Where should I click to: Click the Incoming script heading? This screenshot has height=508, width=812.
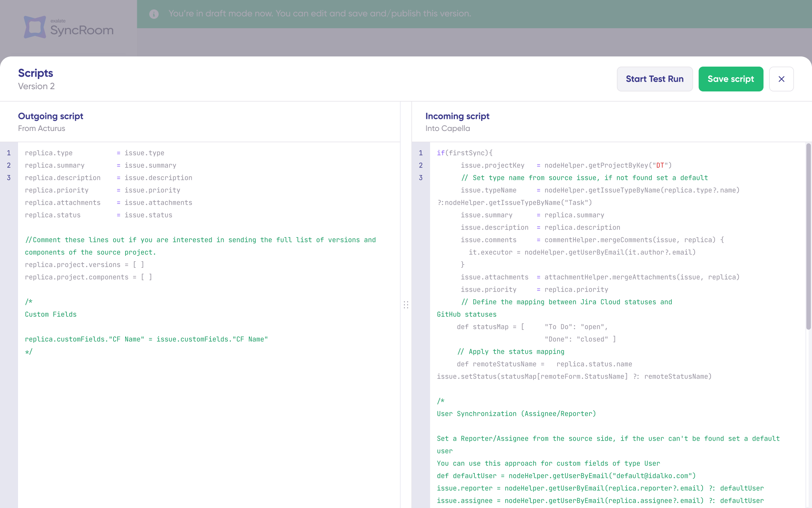click(457, 116)
